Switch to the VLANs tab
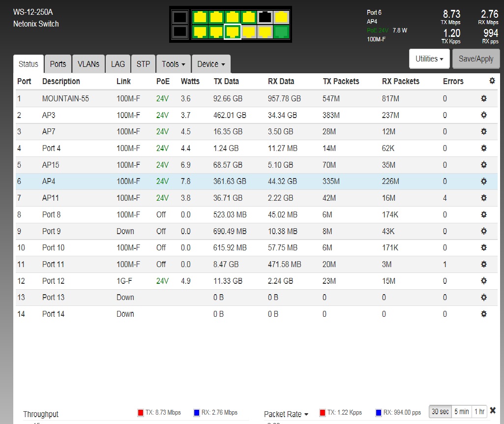 click(x=88, y=64)
